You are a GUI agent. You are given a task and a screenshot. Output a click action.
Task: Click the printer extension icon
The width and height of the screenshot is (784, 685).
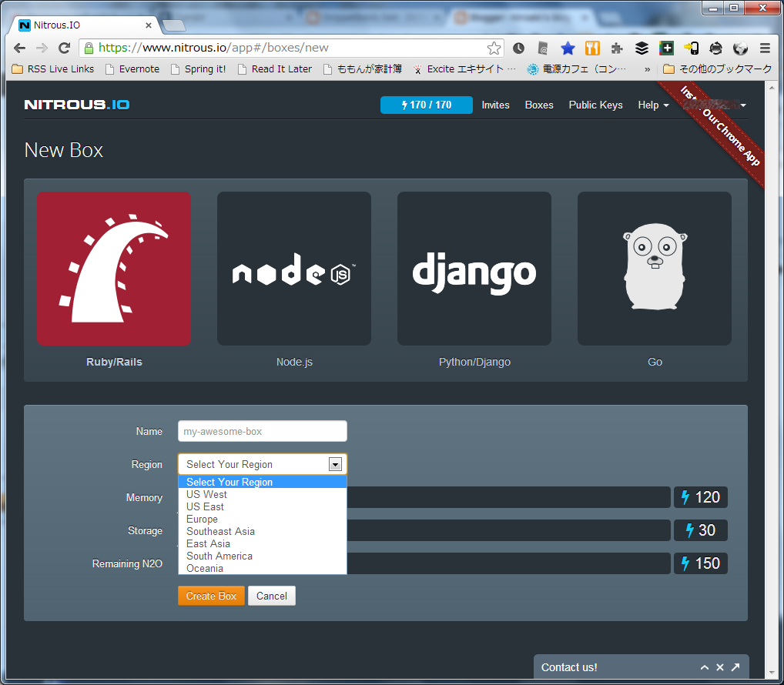716,48
